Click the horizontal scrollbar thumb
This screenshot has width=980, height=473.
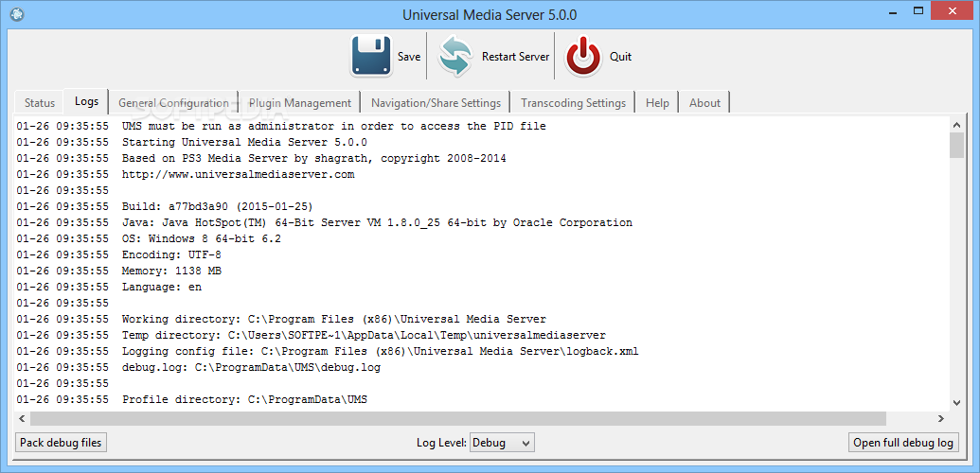tap(457, 418)
